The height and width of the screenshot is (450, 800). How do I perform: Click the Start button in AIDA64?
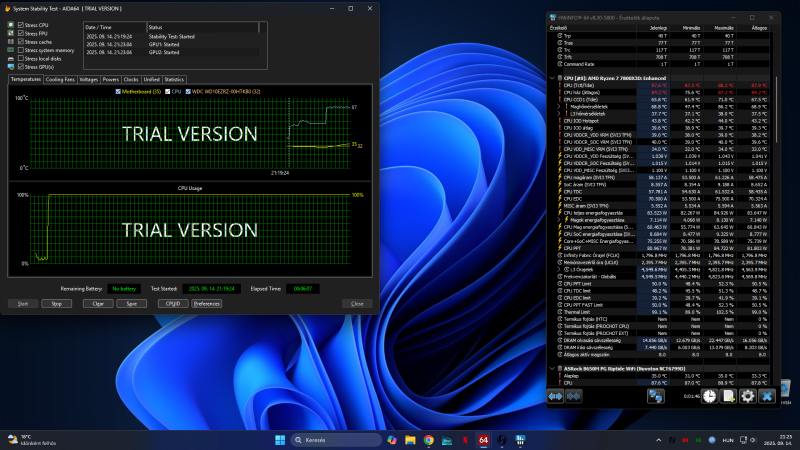coord(23,304)
